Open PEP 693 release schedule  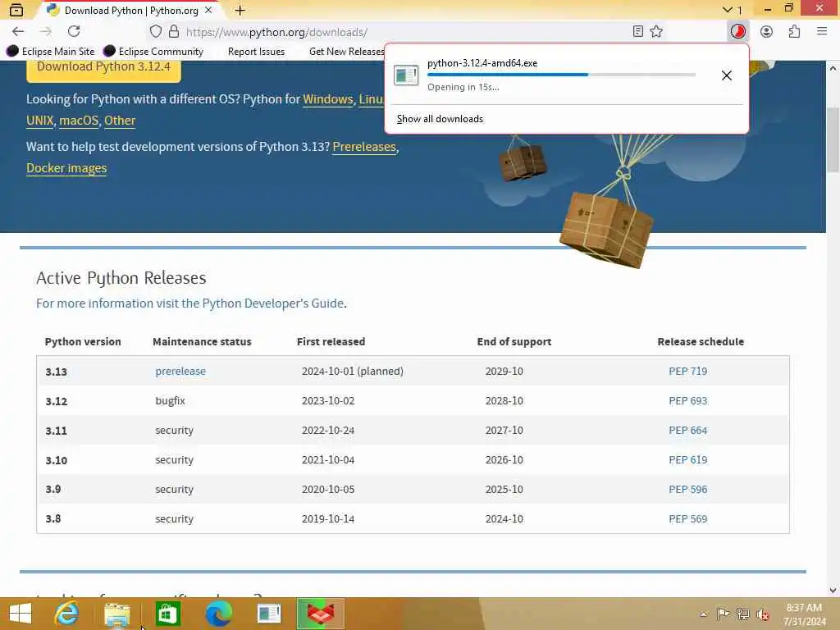tap(688, 400)
